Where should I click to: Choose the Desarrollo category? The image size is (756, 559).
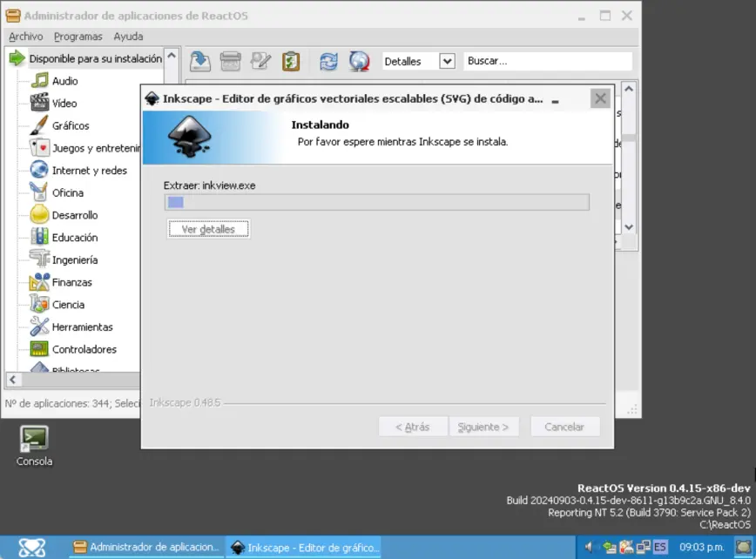pos(75,215)
